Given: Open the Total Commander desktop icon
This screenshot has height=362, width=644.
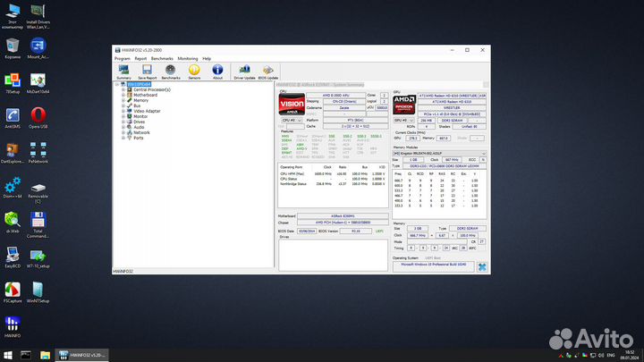Looking at the screenshot, I should click(38, 225).
